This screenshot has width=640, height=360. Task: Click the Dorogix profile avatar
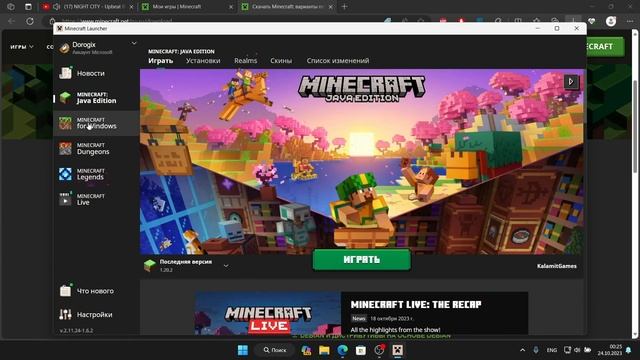(x=64, y=48)
